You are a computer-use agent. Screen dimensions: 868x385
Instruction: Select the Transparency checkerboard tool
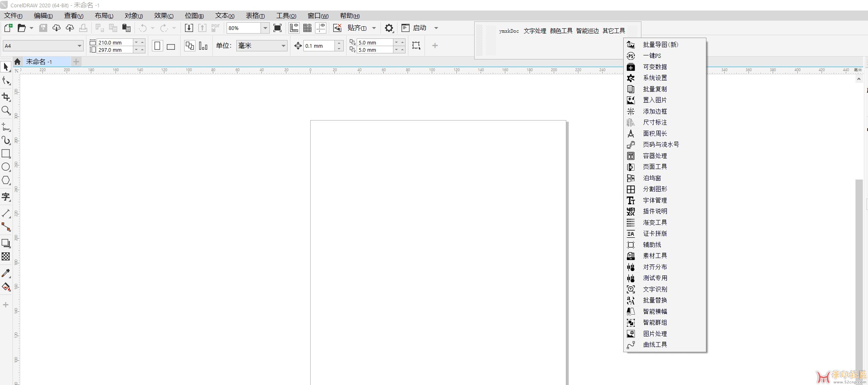pyautogui.click(x=6, y=256)
